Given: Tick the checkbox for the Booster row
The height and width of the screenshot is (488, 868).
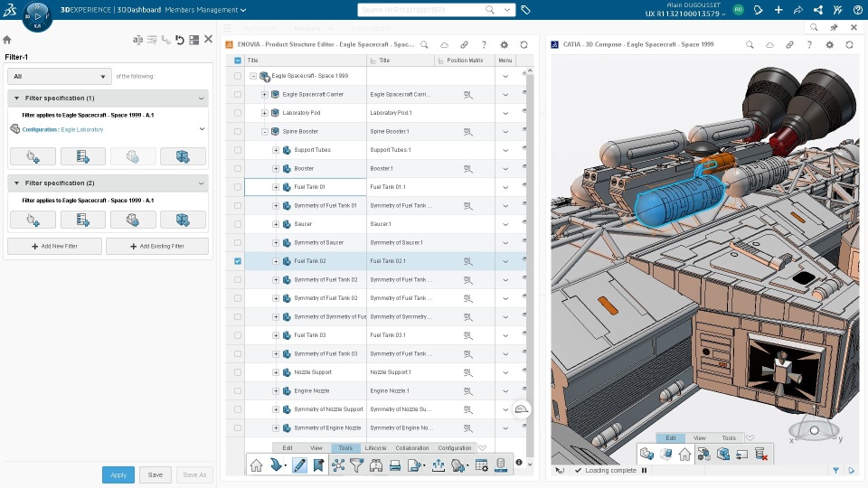Looking at the screenshot, I should pos(238,168).
